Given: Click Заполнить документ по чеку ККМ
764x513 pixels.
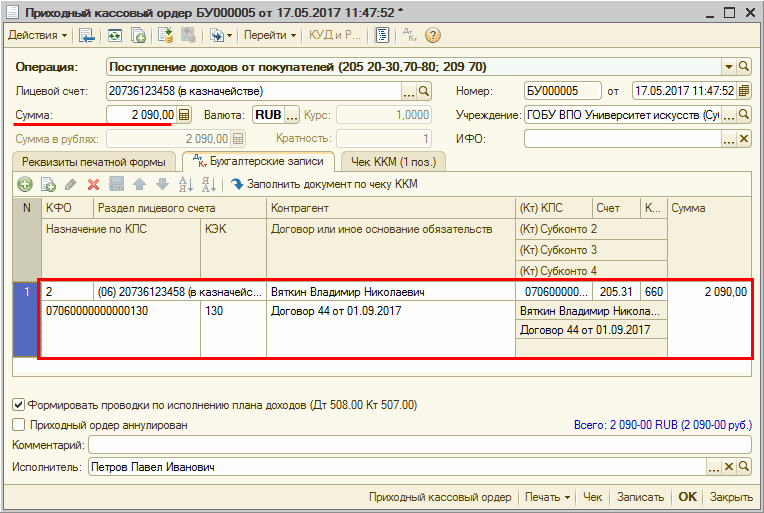Looking at the screenshot, I should coord(325,184).
